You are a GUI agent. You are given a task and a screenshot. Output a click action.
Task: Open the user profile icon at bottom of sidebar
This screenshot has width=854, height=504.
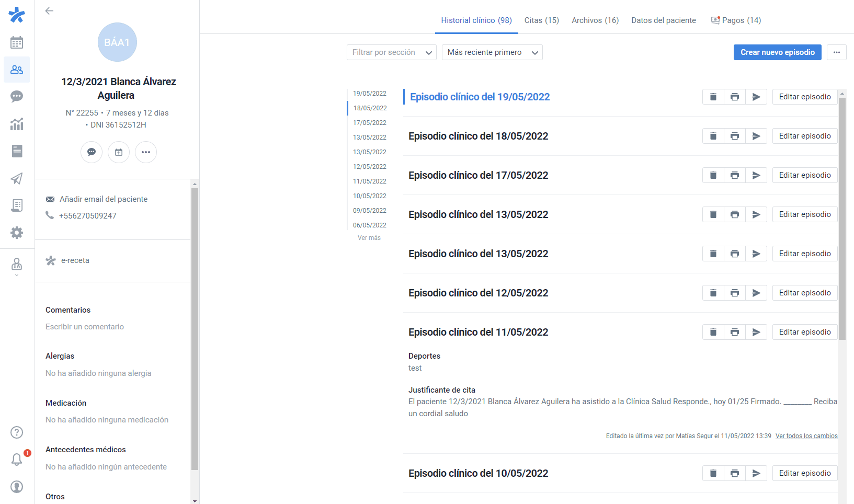17,487
